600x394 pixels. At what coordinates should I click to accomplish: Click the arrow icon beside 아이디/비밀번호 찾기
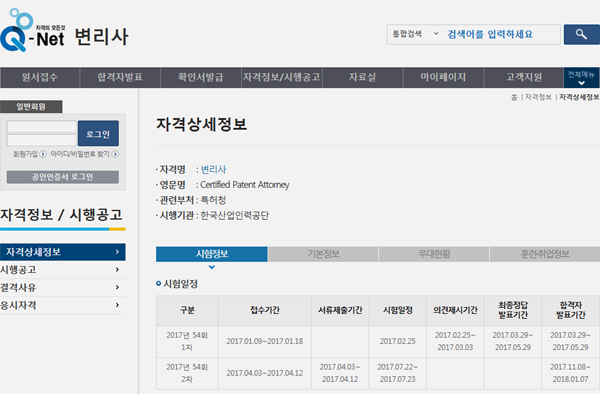click(x=115, y=154)
